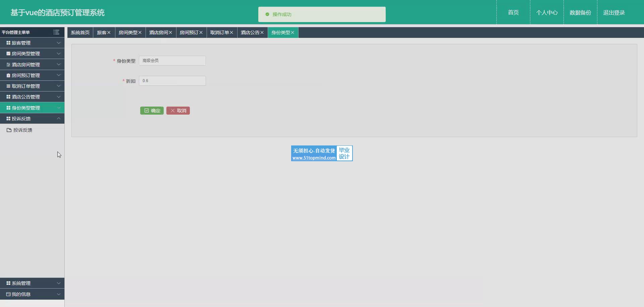644x307 pixels.
Task: Click the 身份类型管理 grid icon
Action: pyautogui.click(x=8, y=108)
